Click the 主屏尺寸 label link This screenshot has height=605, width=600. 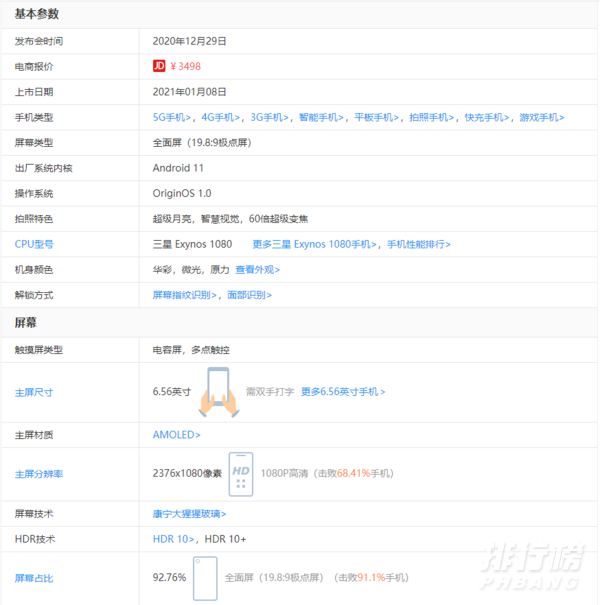(34, 393)
